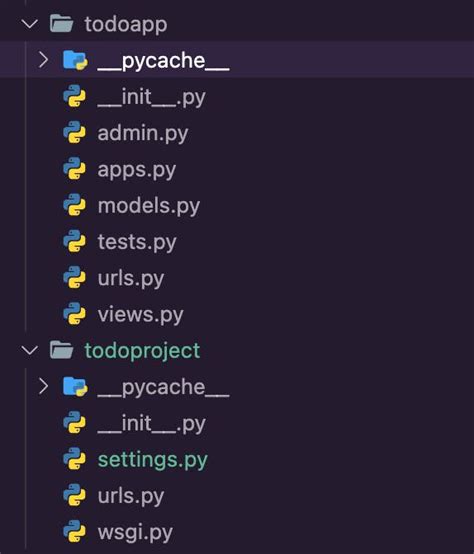The height and width of the screenshot is (554, 474).
Task: Click the Python icon beside views.py
Action: point(75,314)
